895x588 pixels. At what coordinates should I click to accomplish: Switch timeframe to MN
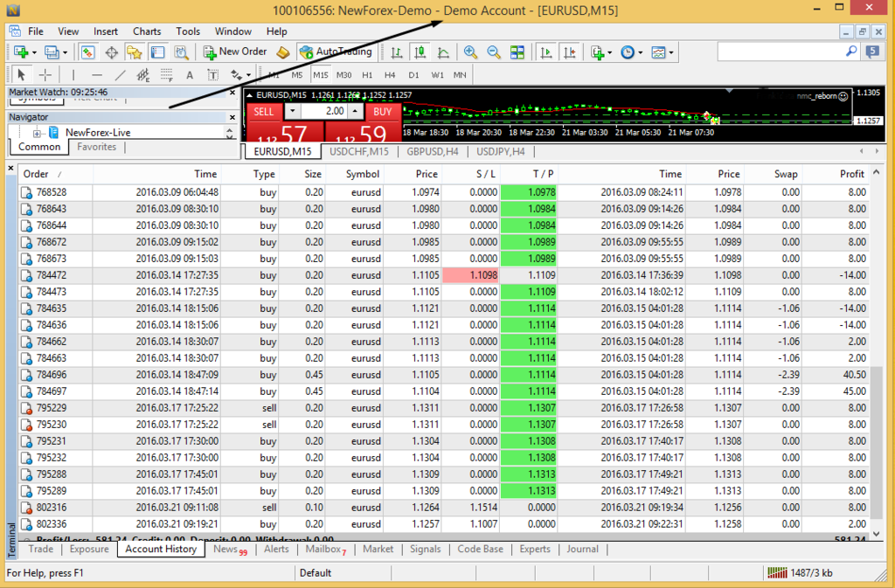tap(460, 75)
